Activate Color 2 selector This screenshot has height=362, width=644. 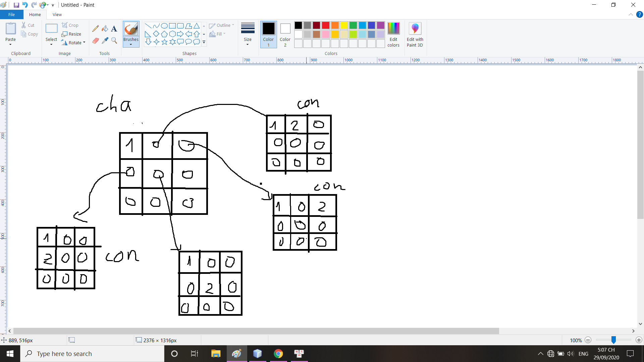[x=285, y=34]
